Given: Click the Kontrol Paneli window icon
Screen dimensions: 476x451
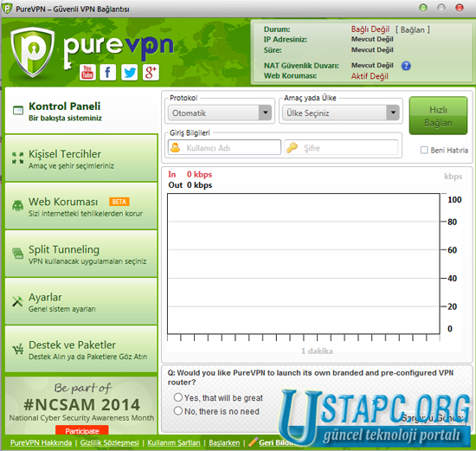Looking at the screenshot, I should click(x=18, y=110).
